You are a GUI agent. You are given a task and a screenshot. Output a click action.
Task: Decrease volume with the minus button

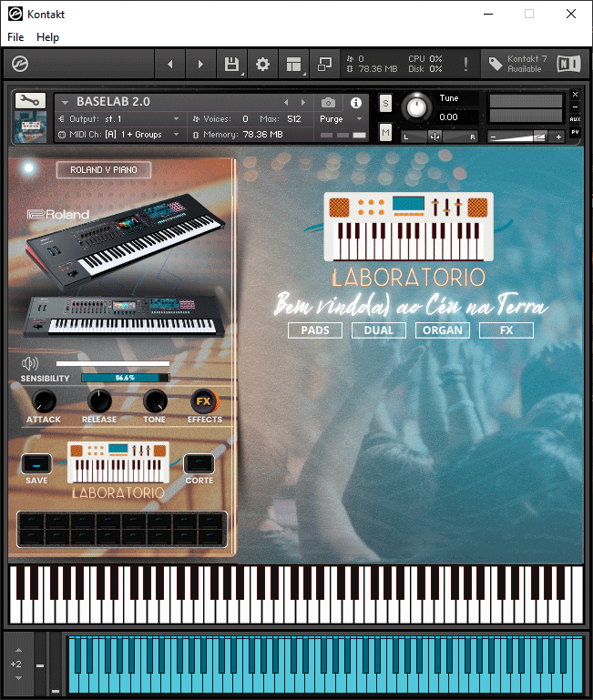(x=494, y=137)
